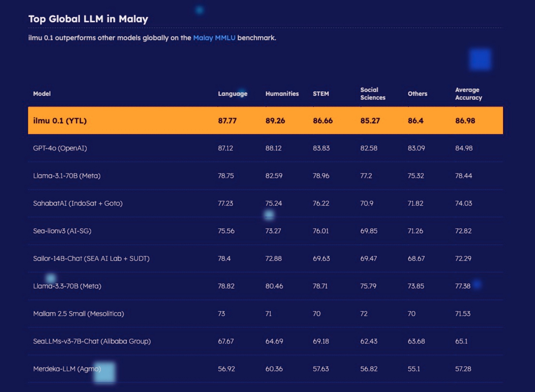Select SeaLLMs-v3-7B-Chat (Alibaba Group) name

point(92,341)
